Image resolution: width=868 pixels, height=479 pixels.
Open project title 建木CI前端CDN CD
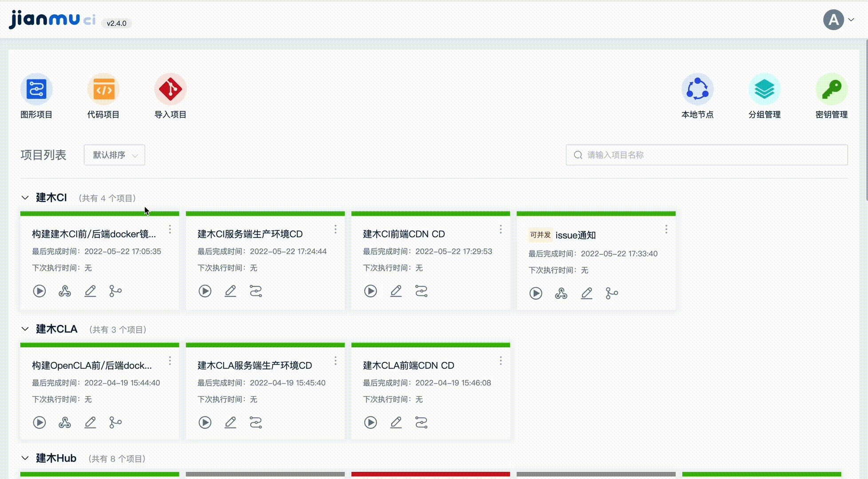404,234
